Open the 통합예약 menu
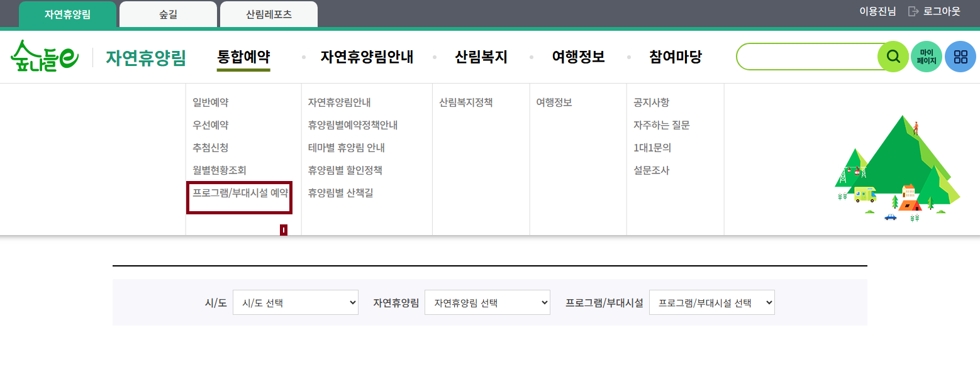 [243, 56]
